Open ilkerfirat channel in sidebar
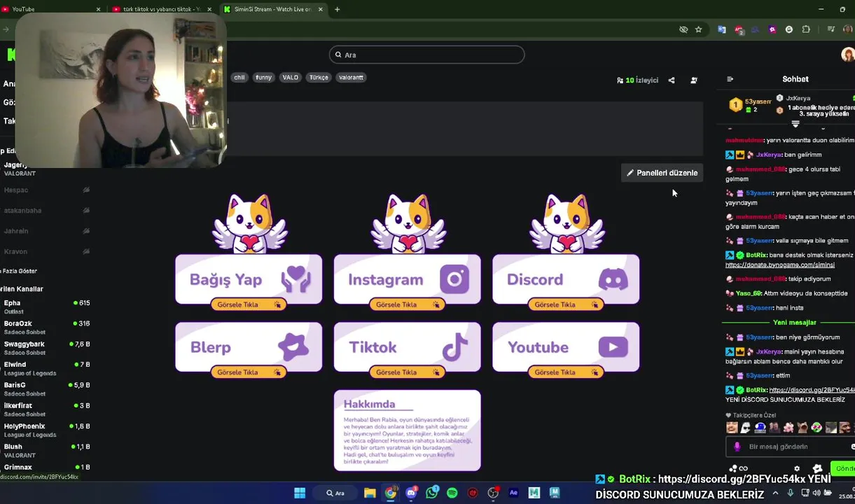 (x=46, y=409)
